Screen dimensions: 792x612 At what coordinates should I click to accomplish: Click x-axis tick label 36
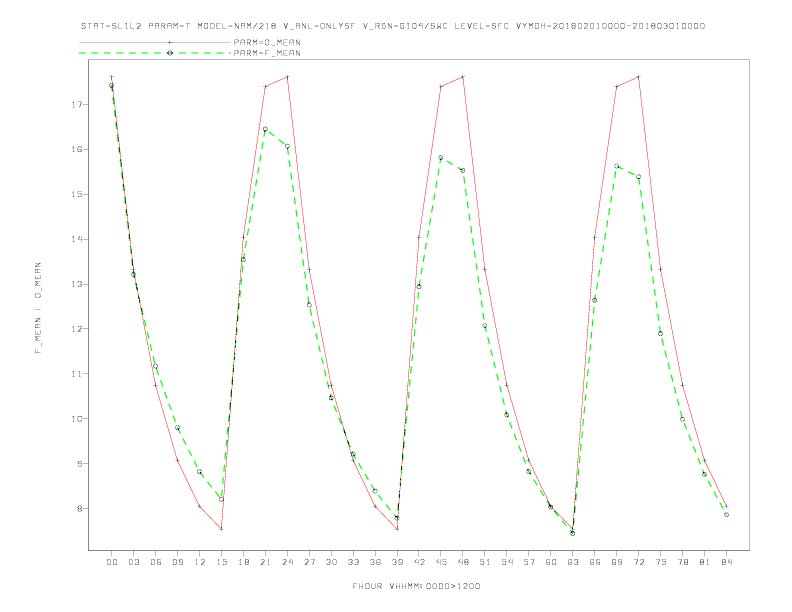point(375,562)
